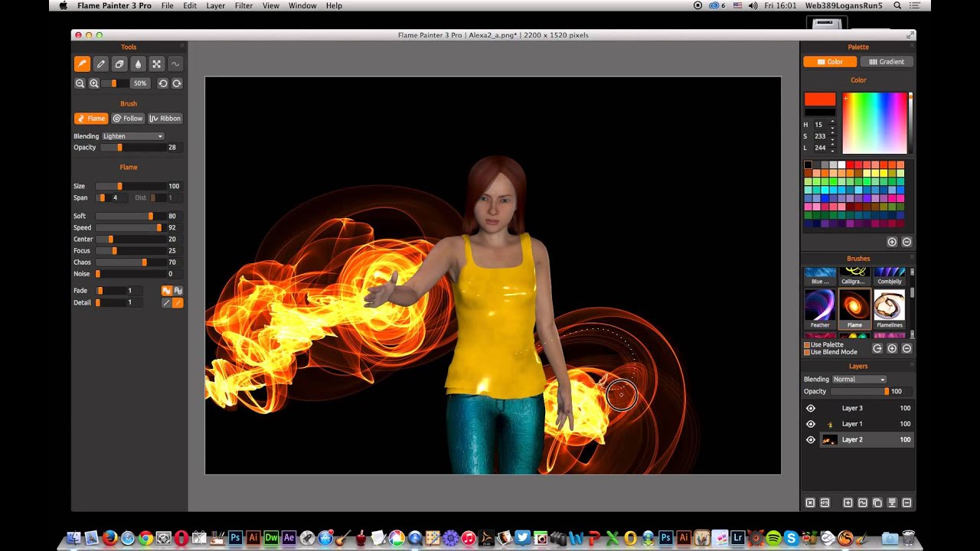
Task: Add new brush preset with plus icon
Action: [x=892, y=348]
